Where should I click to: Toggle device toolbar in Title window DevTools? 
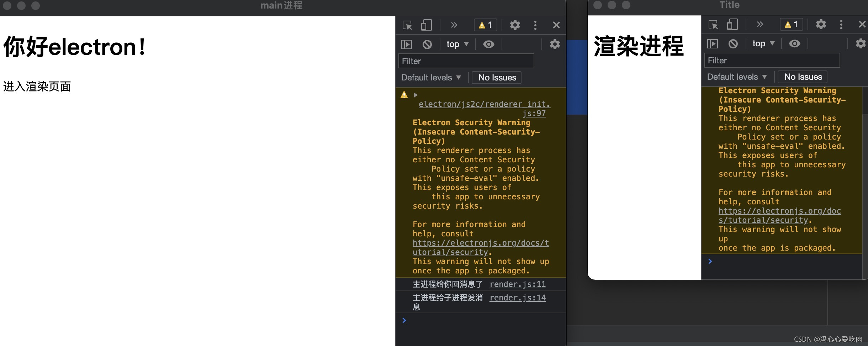(732, 24)
